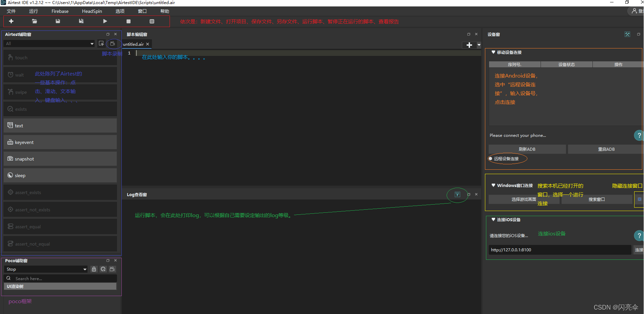Open the Firebase menu
This screenshot has width=644, height=314.
[60, 11]
